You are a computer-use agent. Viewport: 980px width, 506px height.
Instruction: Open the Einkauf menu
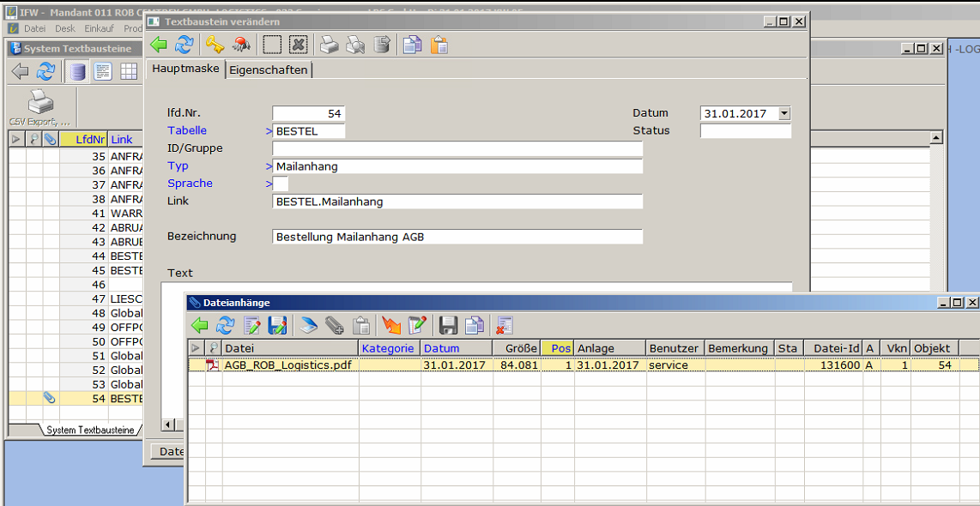pyautogui.click(x=99, y=28)
